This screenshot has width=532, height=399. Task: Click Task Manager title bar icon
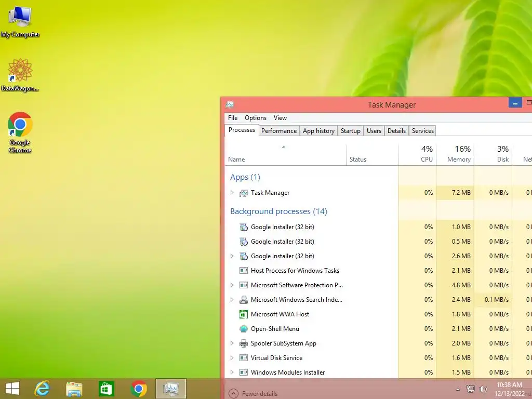230,105
